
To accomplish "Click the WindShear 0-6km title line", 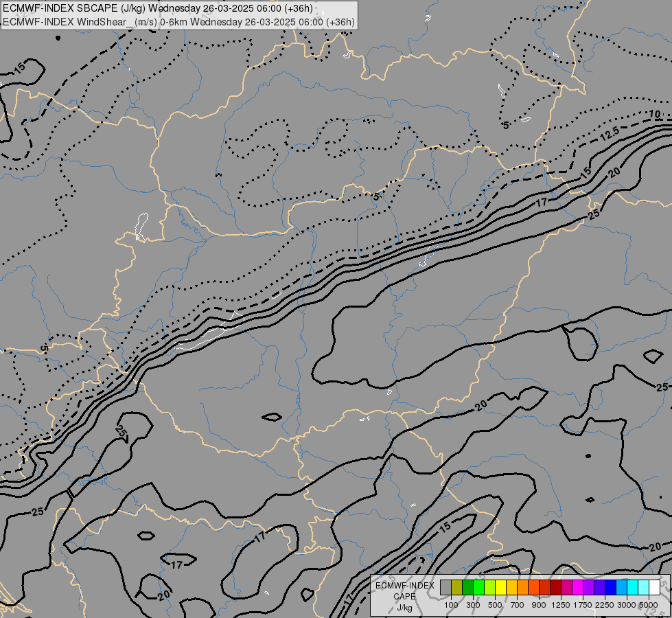I will coord(178,22).
